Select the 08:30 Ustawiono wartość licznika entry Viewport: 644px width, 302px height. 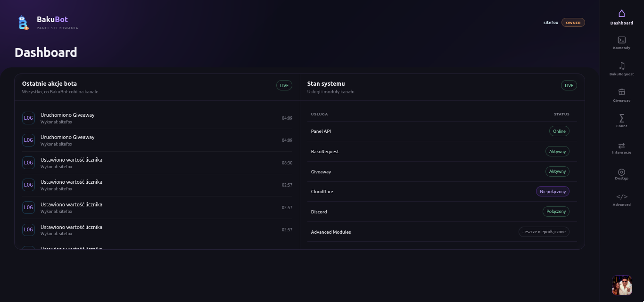click(x=157, y=163)
